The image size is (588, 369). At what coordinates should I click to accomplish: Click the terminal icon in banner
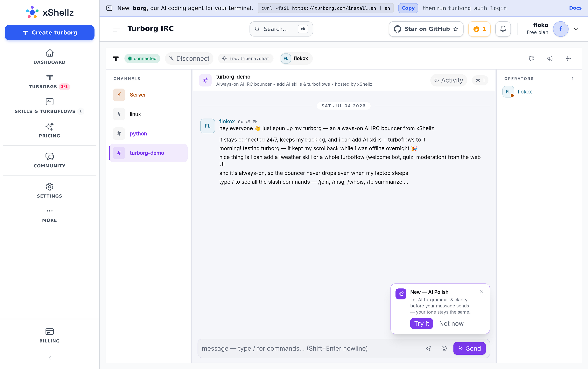click(x=109, y=8)
